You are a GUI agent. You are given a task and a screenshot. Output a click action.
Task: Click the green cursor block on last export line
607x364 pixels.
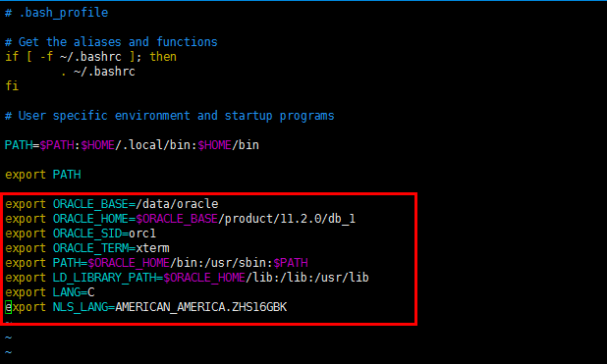[x=8, y=307]
